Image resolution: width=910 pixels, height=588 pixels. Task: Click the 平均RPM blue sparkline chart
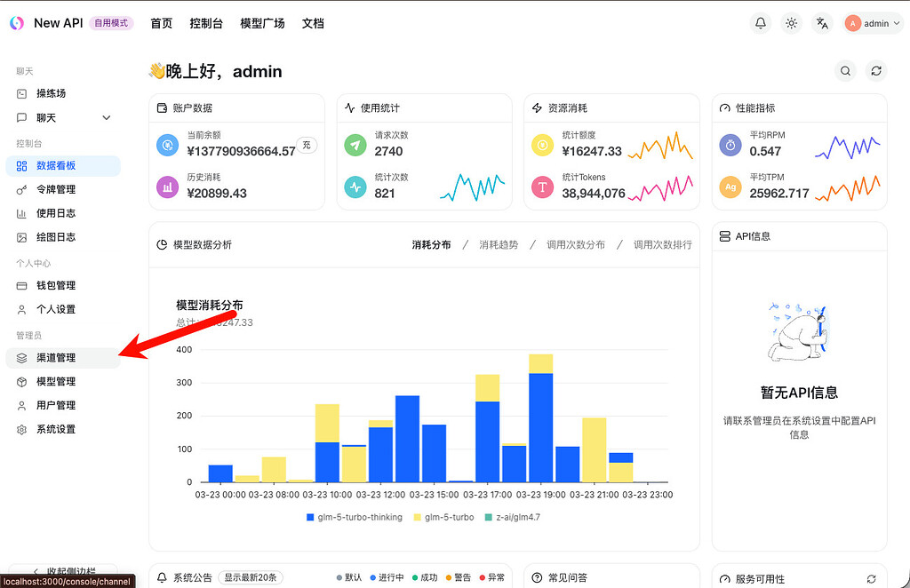point(847,147)
